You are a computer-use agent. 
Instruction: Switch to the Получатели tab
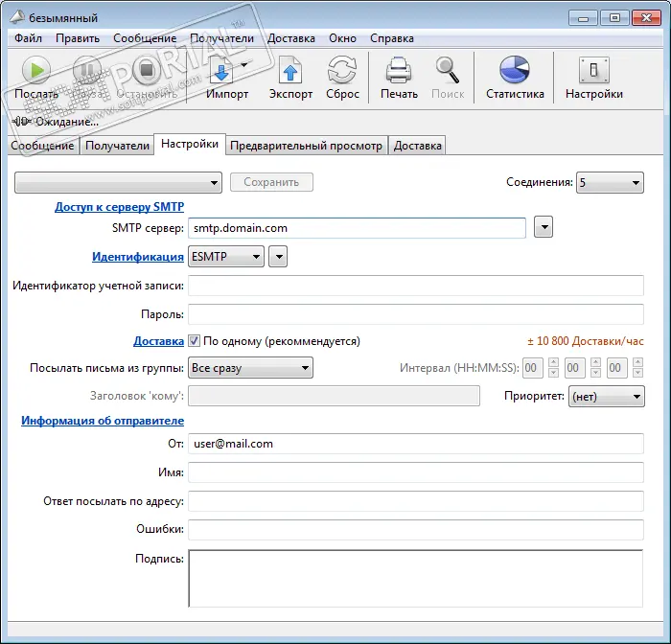click(x=117, y=146)
